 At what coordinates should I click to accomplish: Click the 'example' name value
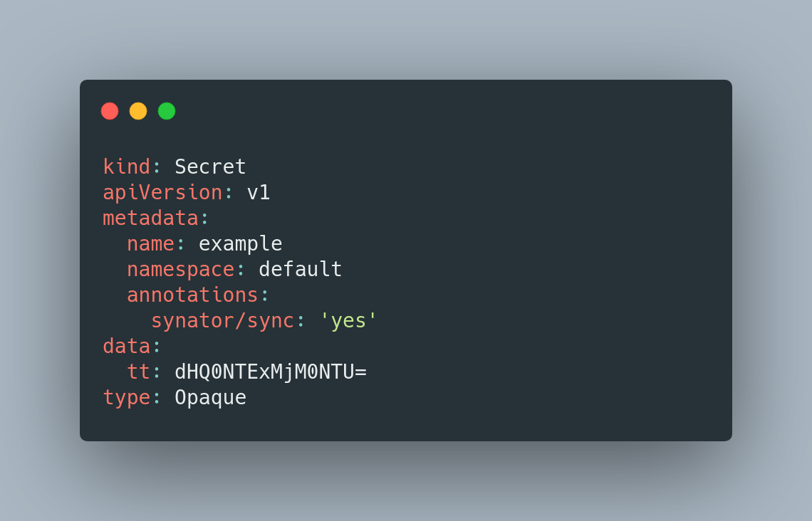(x=240, y=243)
